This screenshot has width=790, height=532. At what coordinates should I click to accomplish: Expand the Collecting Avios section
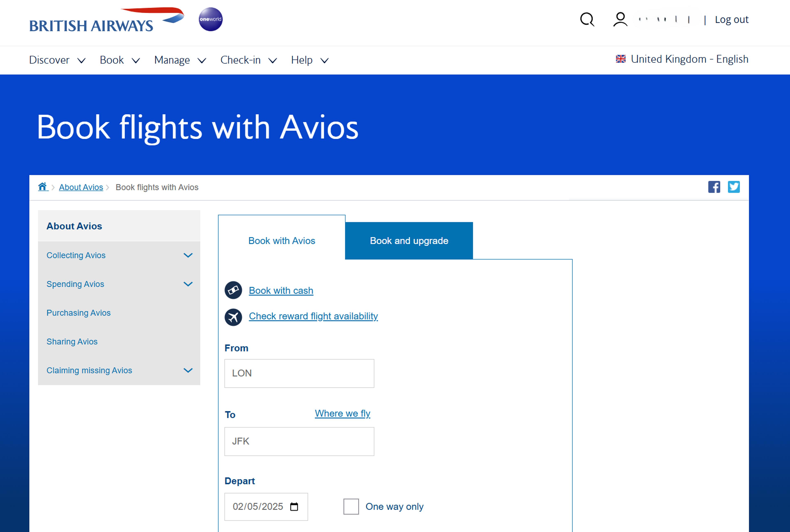point(188,255)
